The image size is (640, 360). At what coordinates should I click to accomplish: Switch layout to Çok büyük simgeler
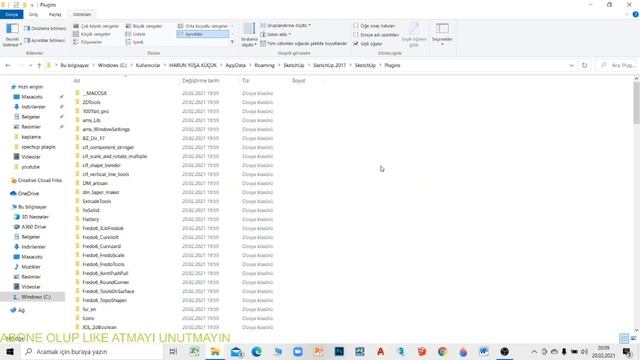point(96,26)
